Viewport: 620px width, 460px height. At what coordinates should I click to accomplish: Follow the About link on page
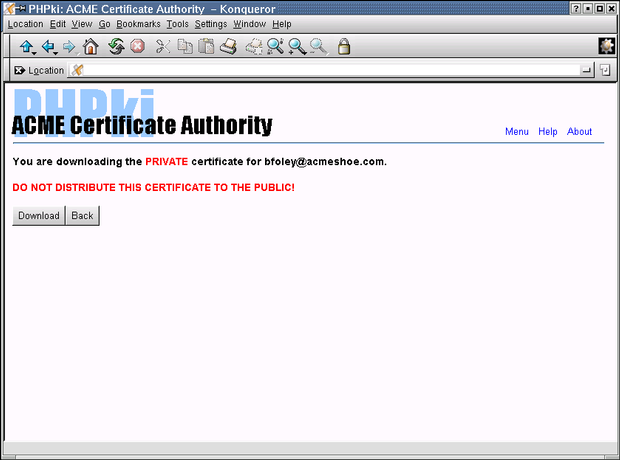(579, 131)
